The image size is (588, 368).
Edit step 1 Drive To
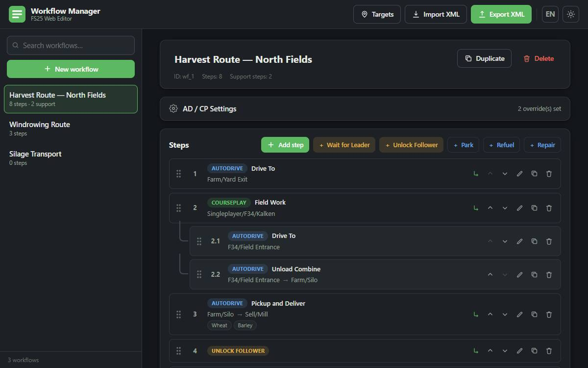(519, 174)
